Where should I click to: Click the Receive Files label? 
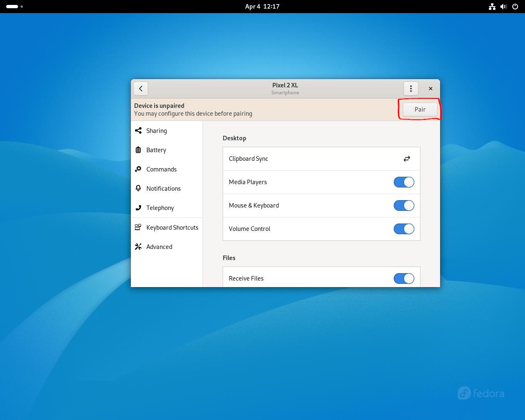246,278
